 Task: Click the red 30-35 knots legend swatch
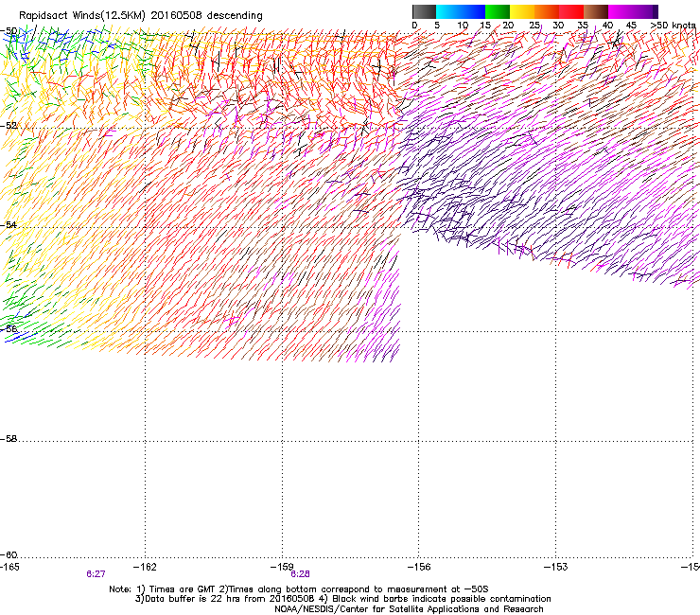[571, 11]
